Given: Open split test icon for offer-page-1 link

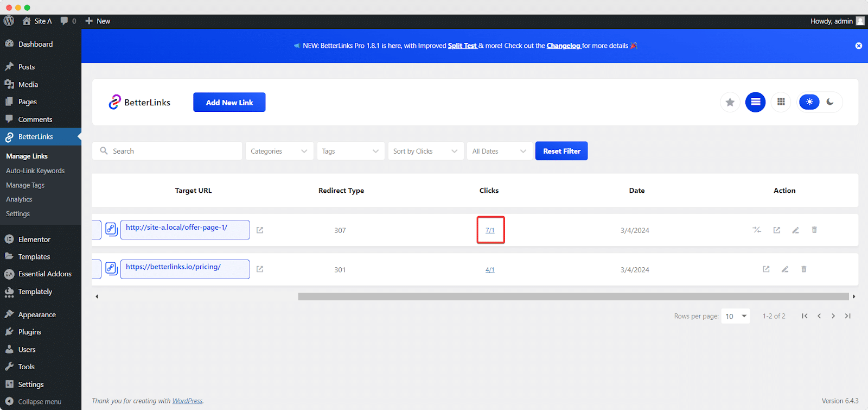Looking at the screenshot, I should tap(757, 230).
